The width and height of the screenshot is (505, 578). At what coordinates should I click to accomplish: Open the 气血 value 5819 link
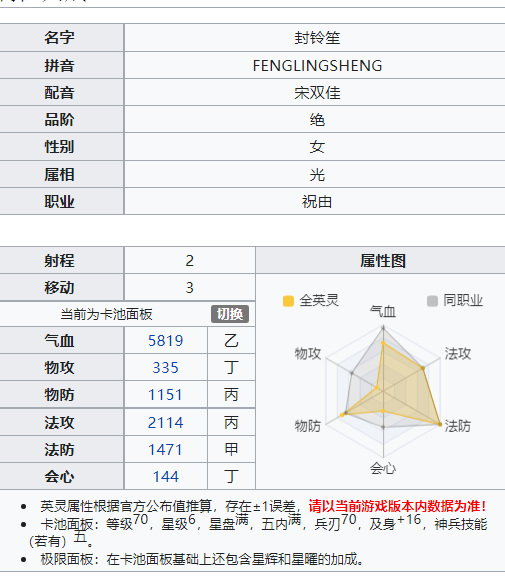(x=166, y=341)
